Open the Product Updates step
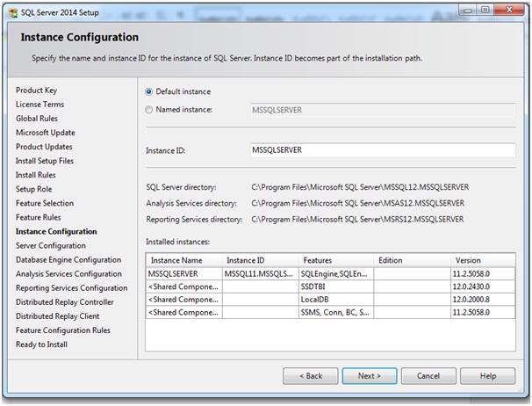Screen dimensions: 532x406 pyautogui.click(x=44, y=147)
